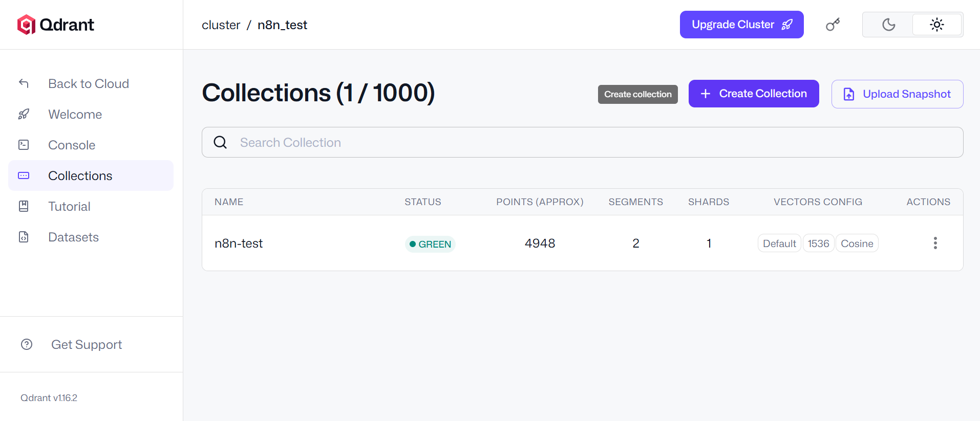Switch to dark mode with moon toggle
Image resolution: width=980 pixels, height=421 pixels.
pyautogui.click(x=888, y=25)
